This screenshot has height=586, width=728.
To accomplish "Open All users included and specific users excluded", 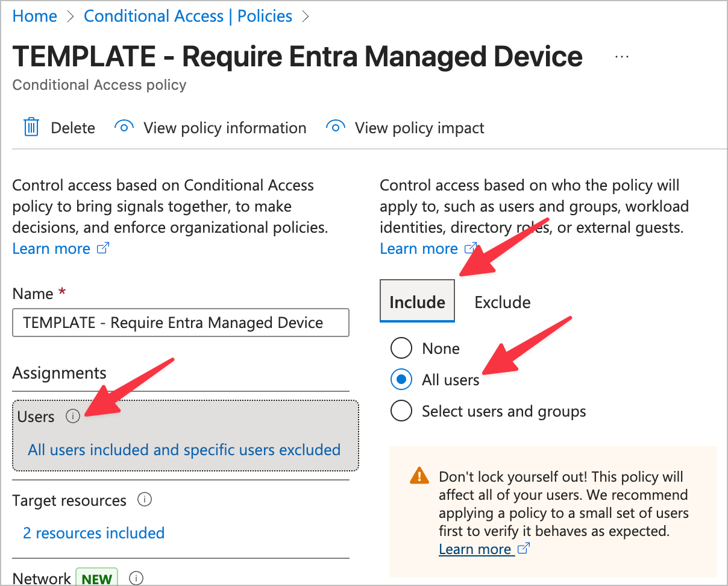I will click(184, 450).
